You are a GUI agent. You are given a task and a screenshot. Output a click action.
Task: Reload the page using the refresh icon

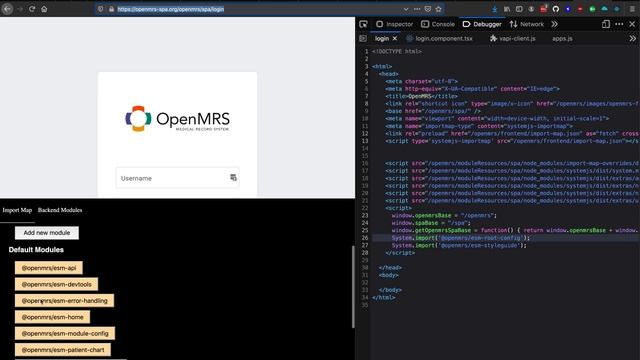click(32, 9)
